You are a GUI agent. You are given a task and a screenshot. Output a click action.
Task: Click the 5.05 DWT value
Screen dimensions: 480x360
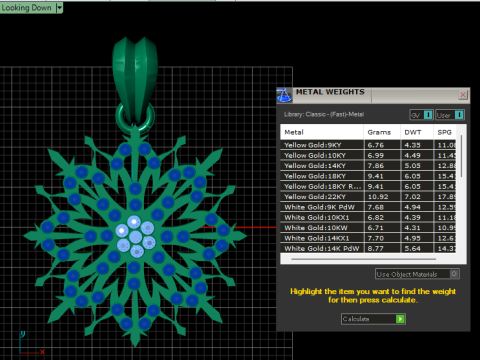click(x=413, y=166)
